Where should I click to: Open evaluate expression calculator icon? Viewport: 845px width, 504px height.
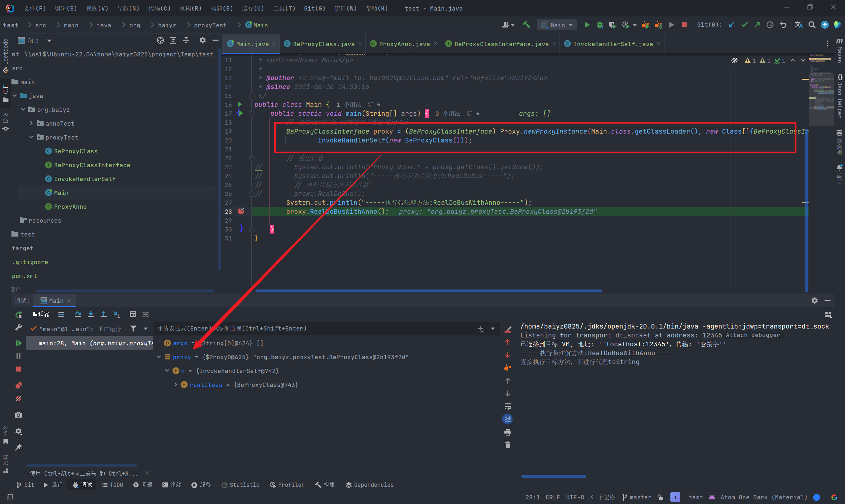click(132, 314)
